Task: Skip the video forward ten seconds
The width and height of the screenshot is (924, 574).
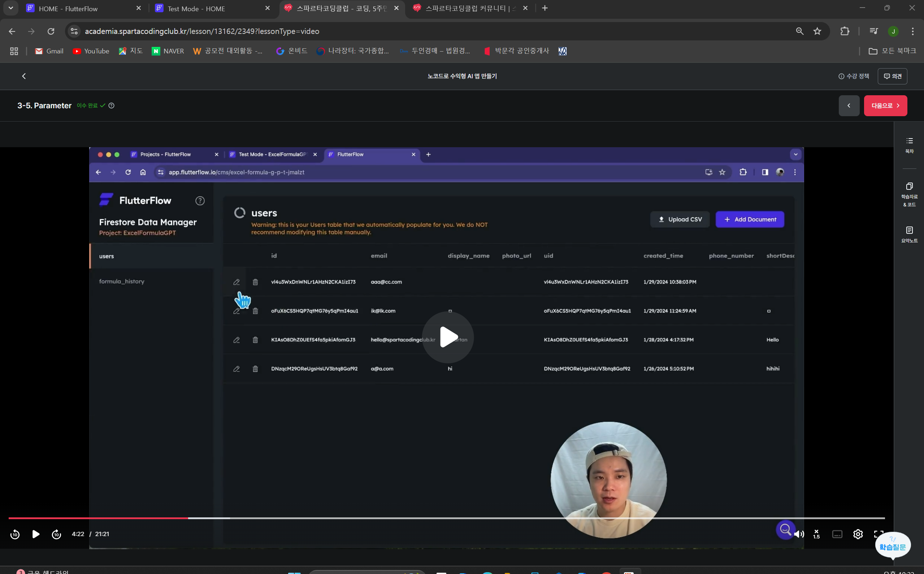Action: 56,534
